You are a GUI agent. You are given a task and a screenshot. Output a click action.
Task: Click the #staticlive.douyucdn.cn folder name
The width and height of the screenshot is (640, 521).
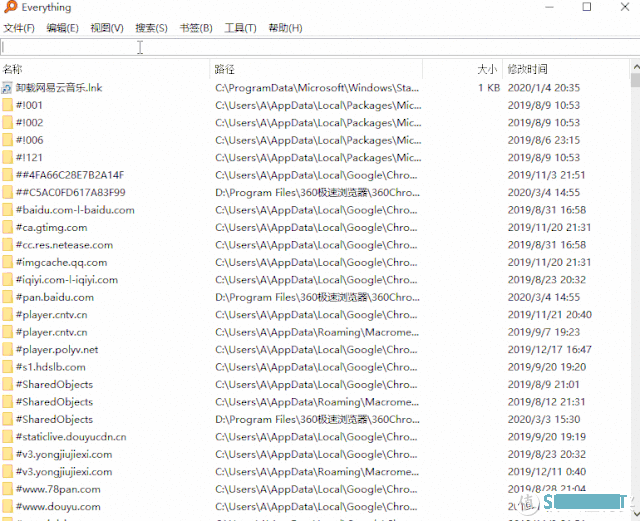71,437
